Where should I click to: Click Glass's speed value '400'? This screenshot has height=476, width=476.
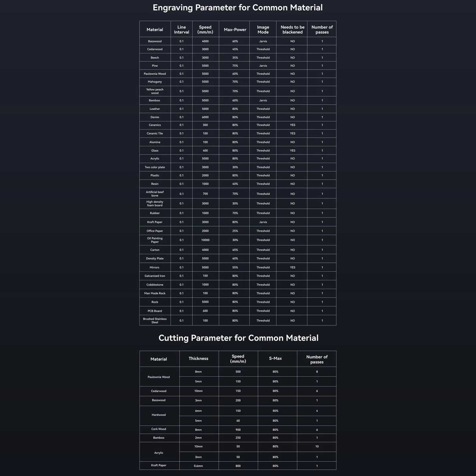[x=205, y=151]
